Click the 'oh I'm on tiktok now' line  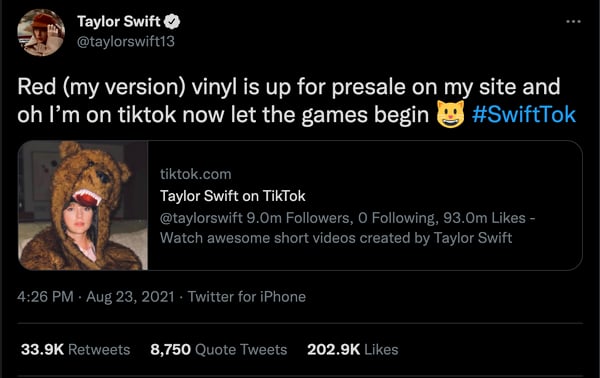point(223,114)
